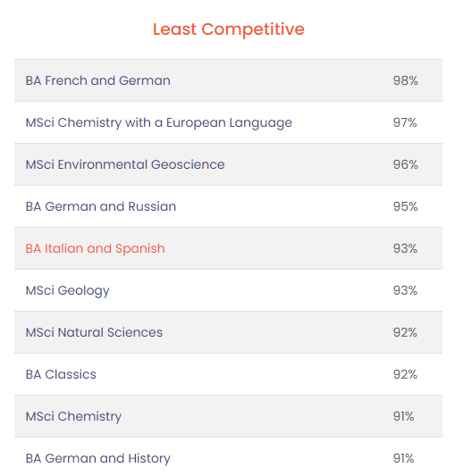This screenshot has height=476, width=463.
Task: Click the 93% beside BA Italian and Spanish
Action: point(405,248)
